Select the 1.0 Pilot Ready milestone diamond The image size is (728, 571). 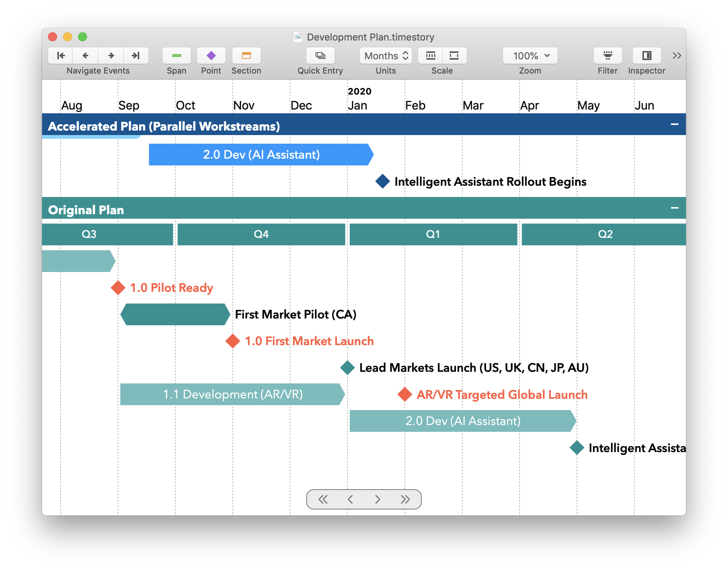click(117, 288)
